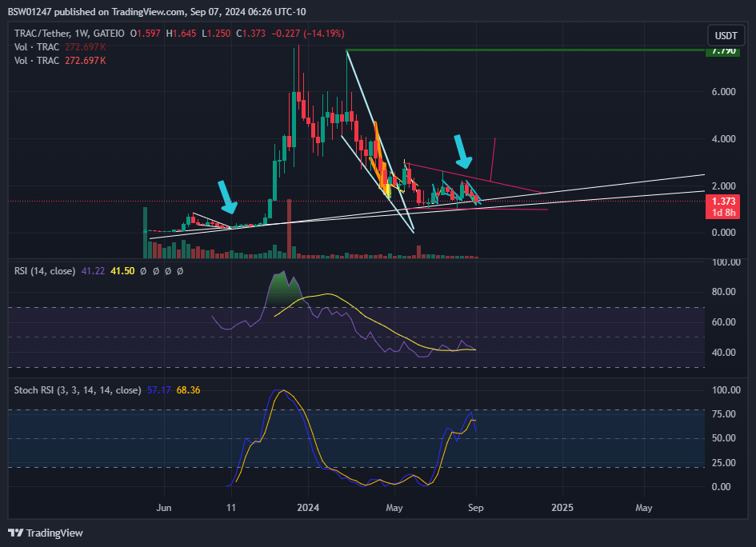Image resolution: width=756 pixels, height=547 pixels.
Task: Click the 11 date label on time axis
Action: pyautogui.click(x=231, y=508)
